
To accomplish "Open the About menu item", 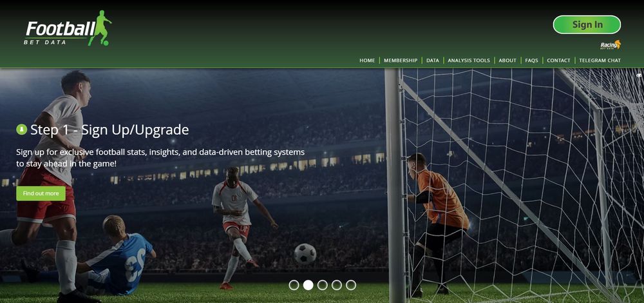I will tap(507, 61).
